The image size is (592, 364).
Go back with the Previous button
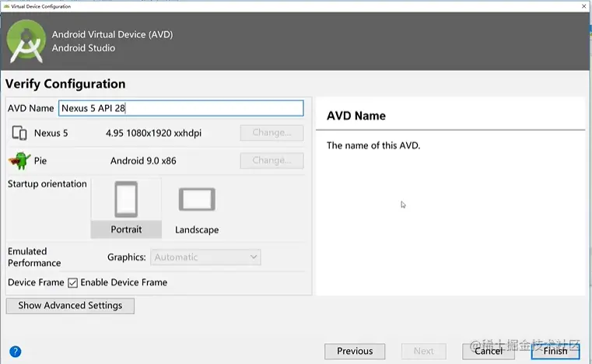click(x=355, y=351)
